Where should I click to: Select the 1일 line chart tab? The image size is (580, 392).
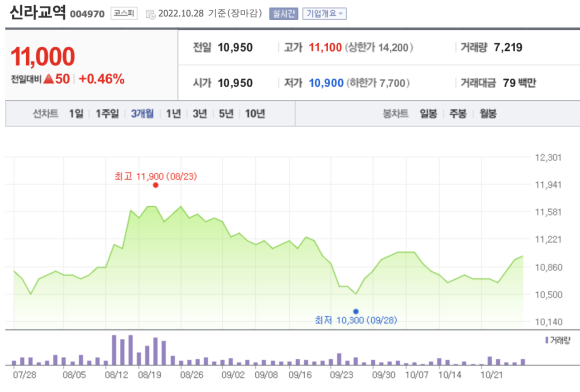[76, 114]
